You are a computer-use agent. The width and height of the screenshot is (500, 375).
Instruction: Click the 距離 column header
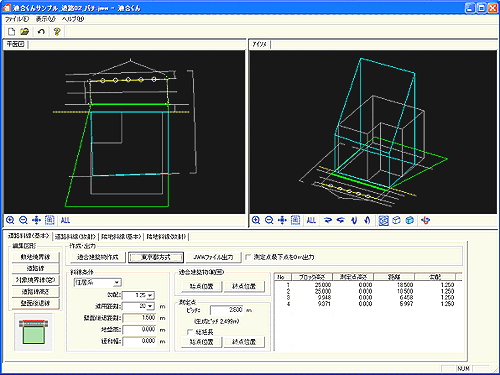coord(394,277)
